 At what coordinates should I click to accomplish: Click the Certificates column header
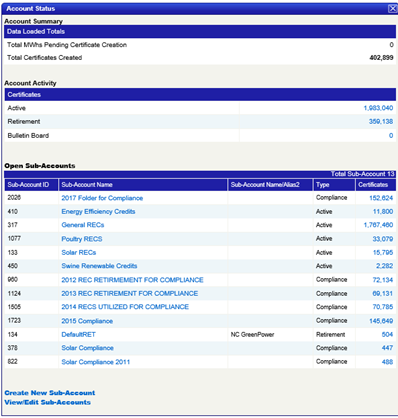pos(373,185)
